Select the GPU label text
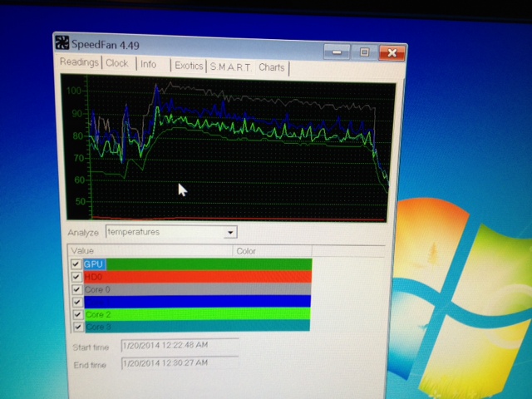 click(x=94, y=264)
